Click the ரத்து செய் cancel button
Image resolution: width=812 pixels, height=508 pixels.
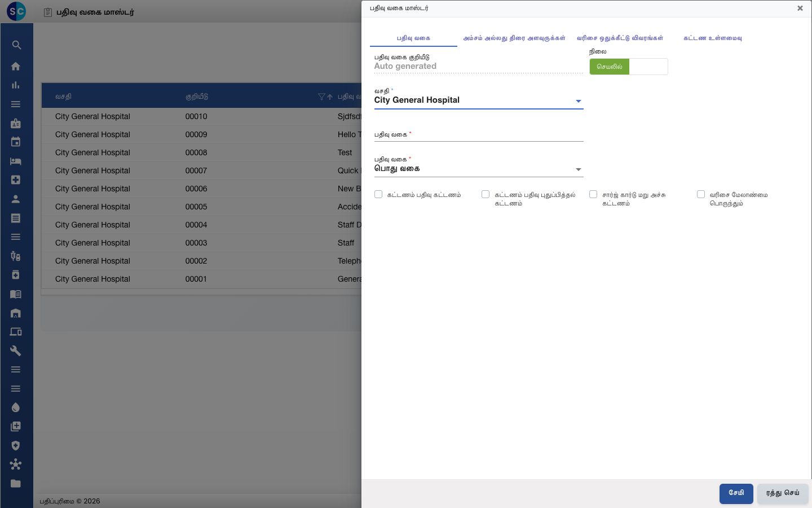click(x=783, y=493)
